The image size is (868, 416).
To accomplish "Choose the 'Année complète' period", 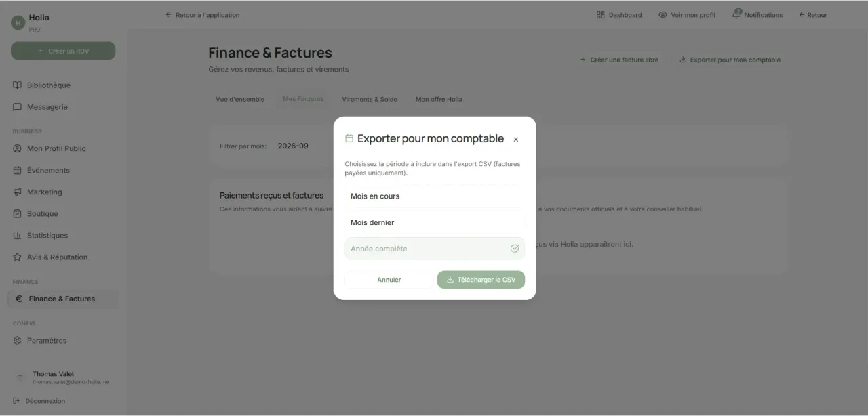I will (435, 249).
